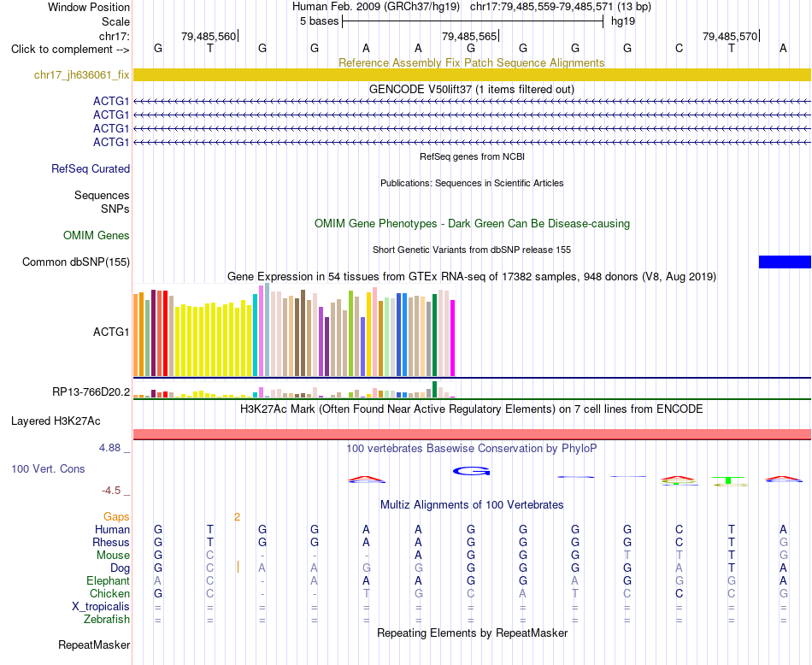Open '100 vertebrates Basewise Conservation by PhyloP' title

click(x=472, y=449)
